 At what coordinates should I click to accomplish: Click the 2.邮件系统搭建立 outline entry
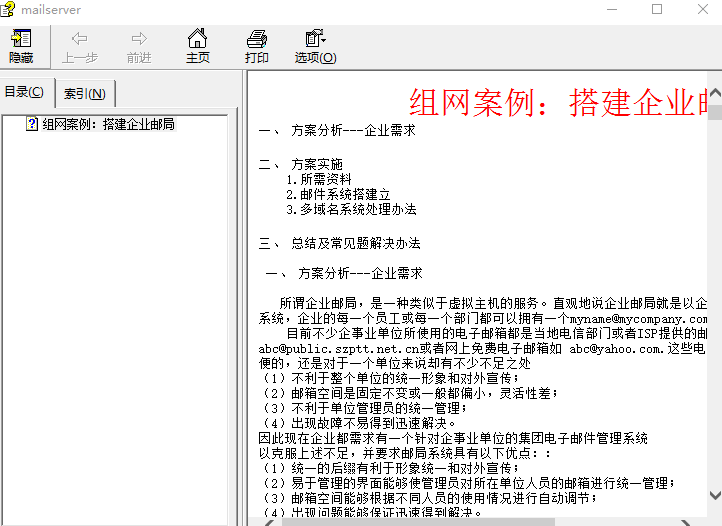[x=337, y=195]
